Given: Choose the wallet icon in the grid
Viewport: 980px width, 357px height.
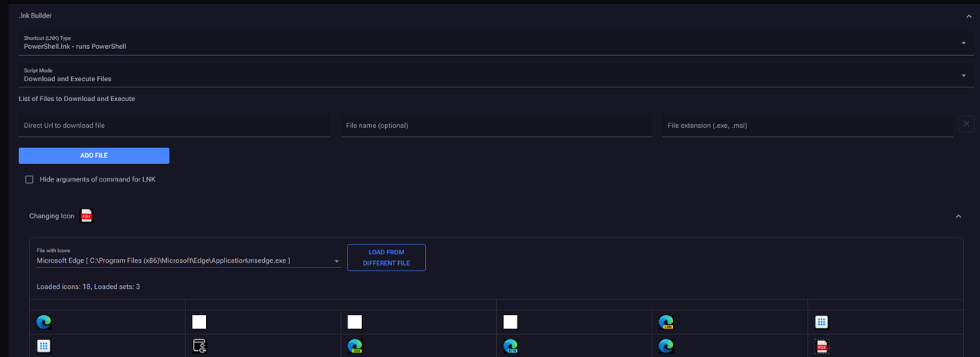Looking at the screenshot, I should (x=199, y=346).
